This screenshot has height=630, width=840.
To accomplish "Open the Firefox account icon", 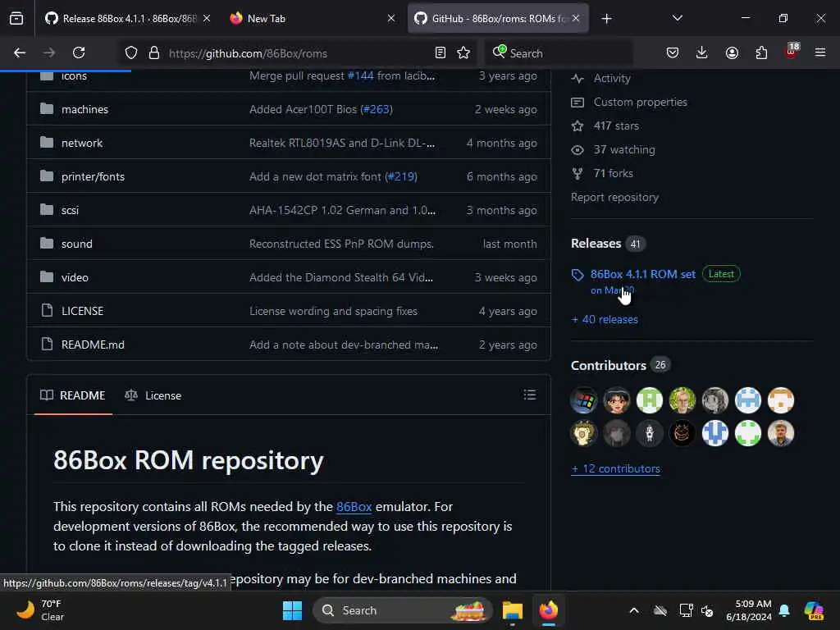I will tap(732, 52).
